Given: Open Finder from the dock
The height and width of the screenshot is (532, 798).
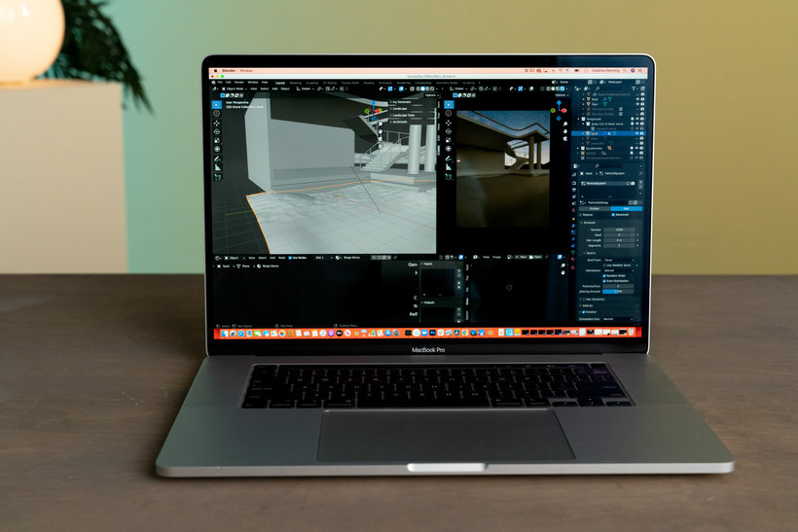Looking at the screenshot, I should tap(225, 334).
